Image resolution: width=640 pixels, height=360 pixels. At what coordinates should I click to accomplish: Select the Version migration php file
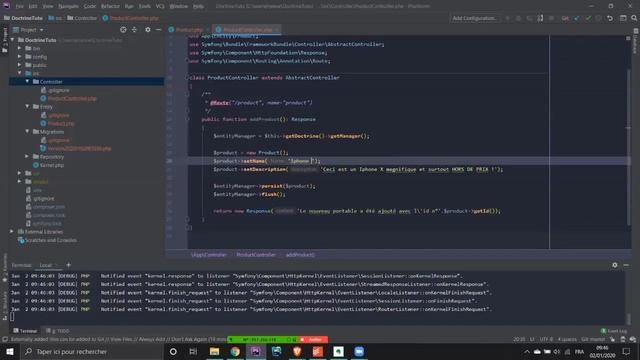[x=76, y=148]
